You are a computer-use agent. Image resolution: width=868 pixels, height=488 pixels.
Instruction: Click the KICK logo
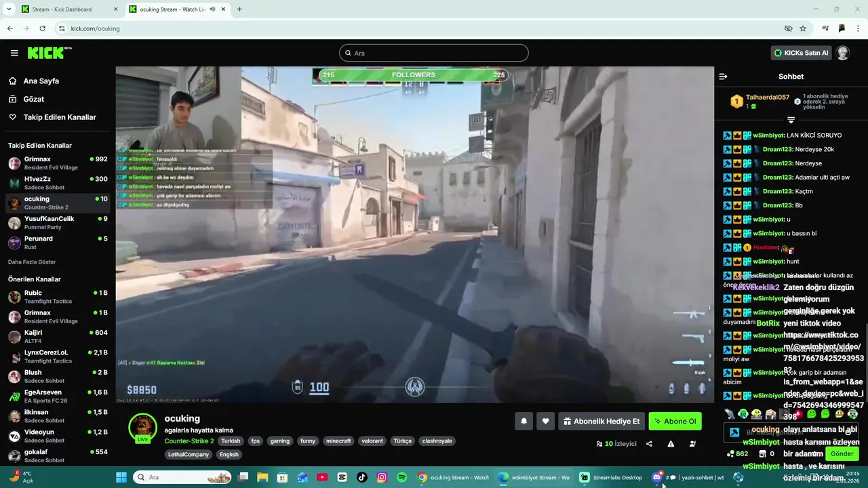[x=49, y=53]
